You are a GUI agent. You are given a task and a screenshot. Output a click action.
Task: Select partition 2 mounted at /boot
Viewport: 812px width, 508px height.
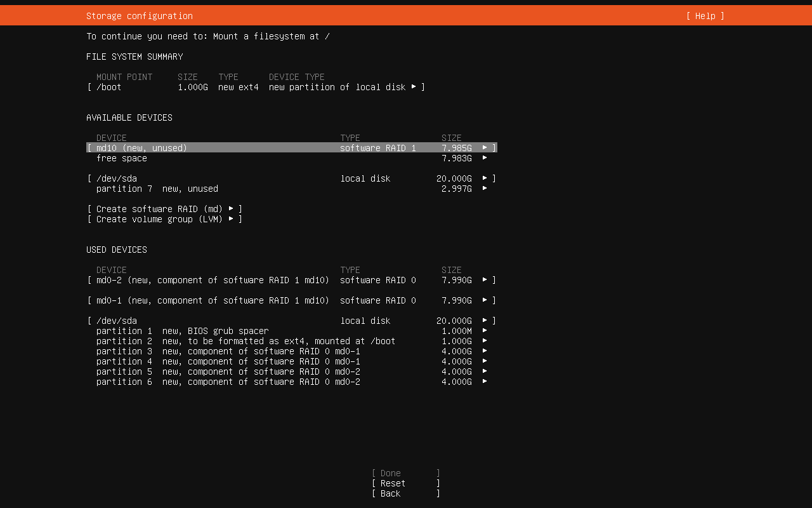coord(291,341)
